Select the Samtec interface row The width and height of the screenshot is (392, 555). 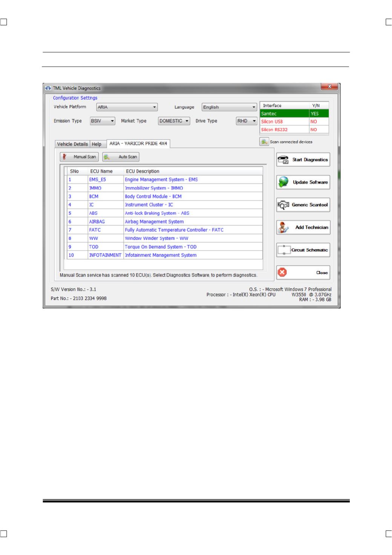click(x=294, y=113)
